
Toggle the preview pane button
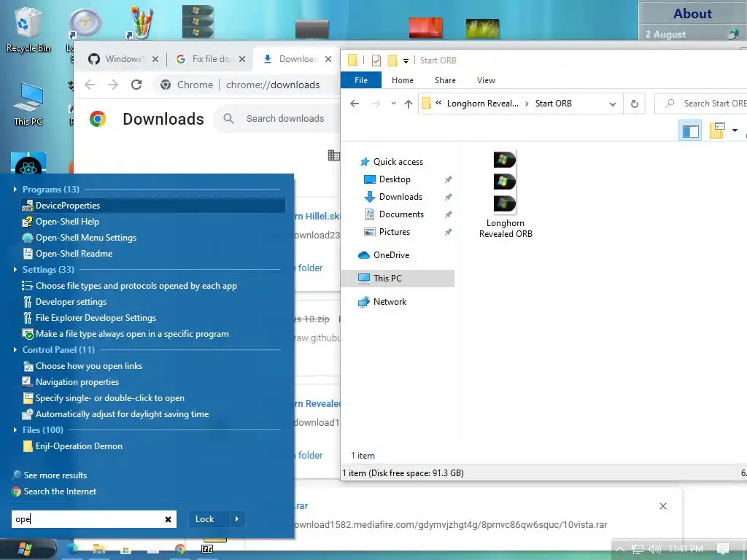click(x=690, y=131)
